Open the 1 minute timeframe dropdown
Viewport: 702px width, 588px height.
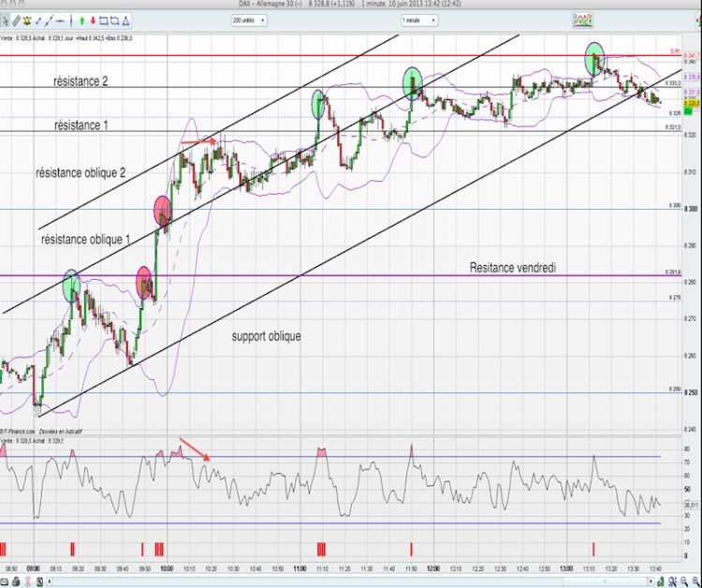(x=419, y=21)
